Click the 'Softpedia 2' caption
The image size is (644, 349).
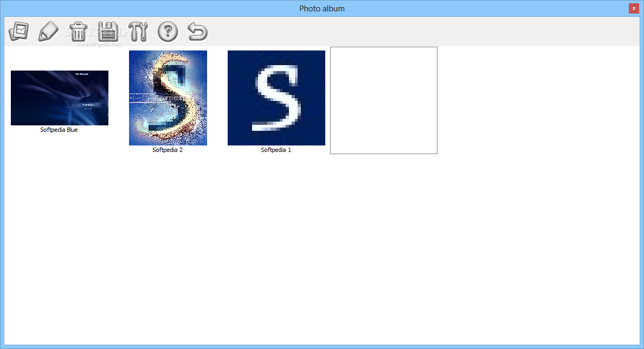coord(168,150)
